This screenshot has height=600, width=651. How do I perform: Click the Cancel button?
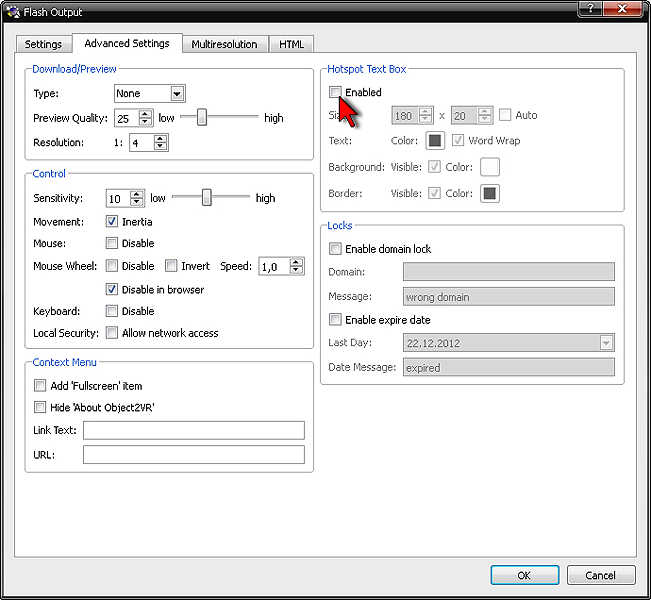(x=601, y=575)
